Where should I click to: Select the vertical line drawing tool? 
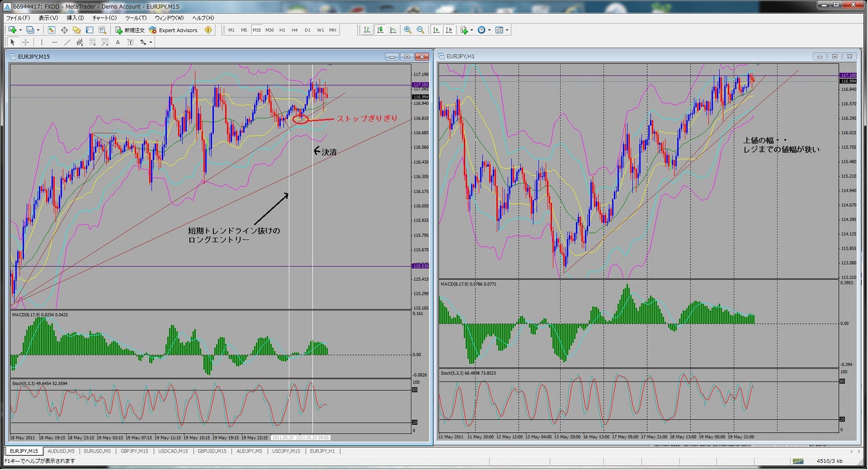[x=42, y=42]
